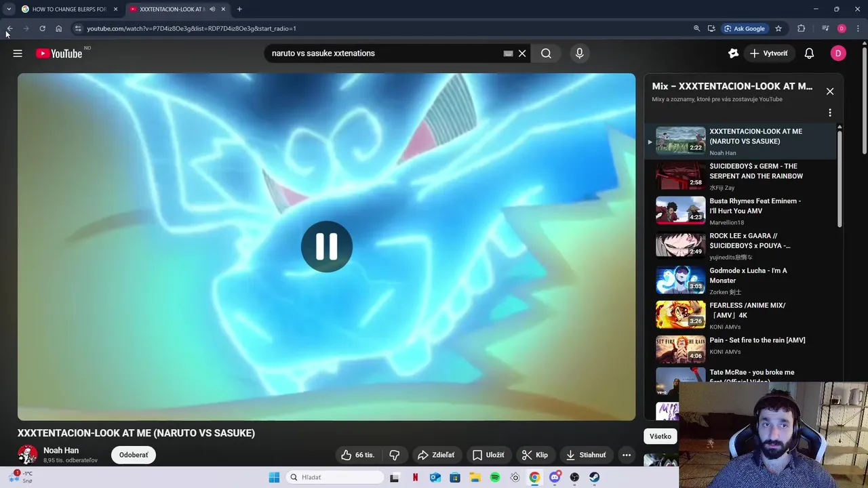Open Windows Start menu

click(274, 477)
